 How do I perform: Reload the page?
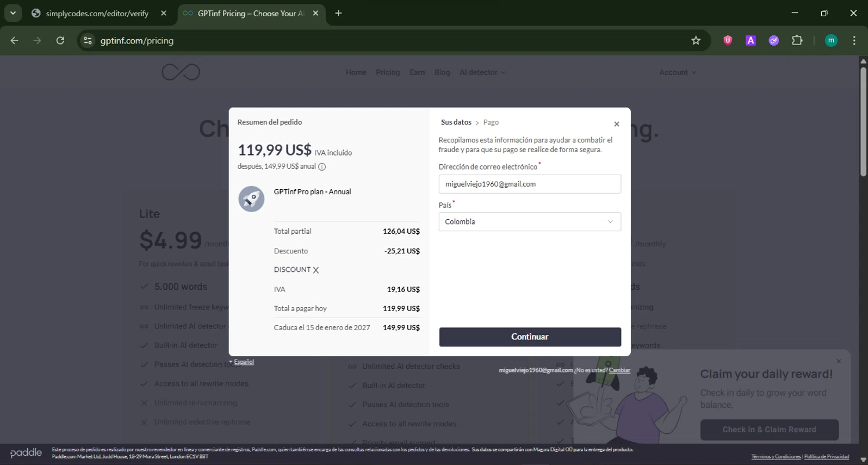tap(60, 40)
